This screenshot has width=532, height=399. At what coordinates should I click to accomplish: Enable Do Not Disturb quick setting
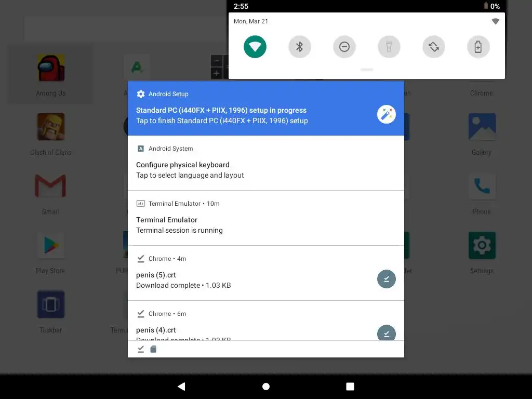(344, 47)
